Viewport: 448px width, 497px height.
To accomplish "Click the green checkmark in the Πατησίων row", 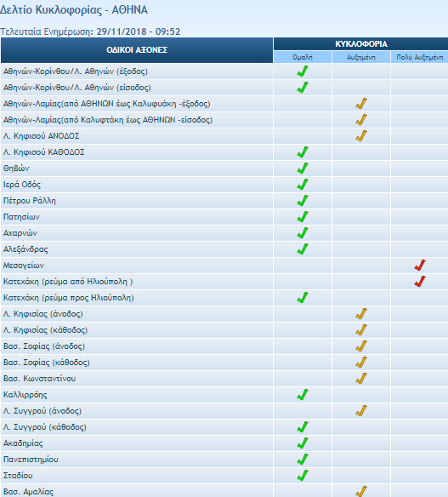I will pos(303,217).
